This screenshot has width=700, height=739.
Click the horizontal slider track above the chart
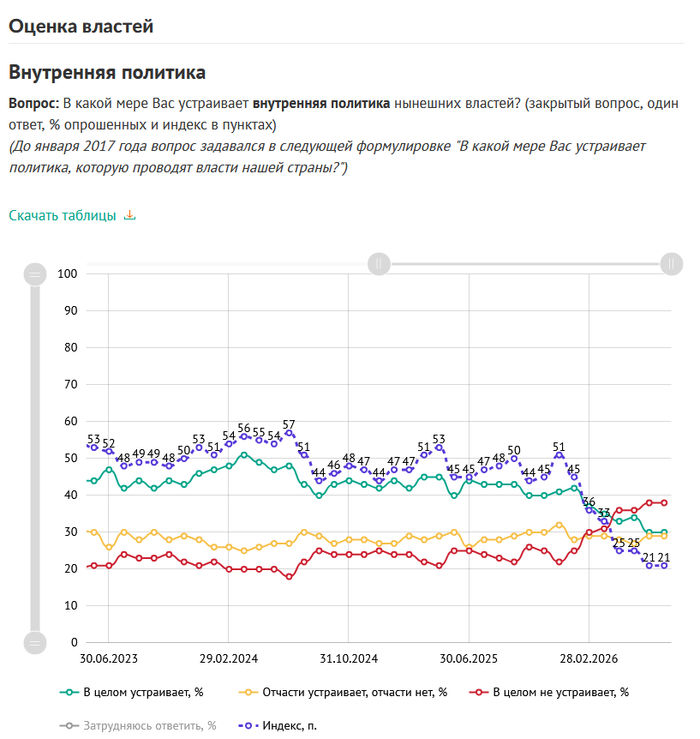coord(525,264)
